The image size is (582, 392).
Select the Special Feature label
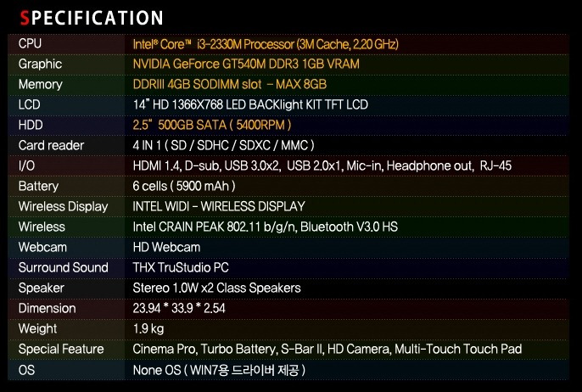pyautogui.click(x=61, y=349)
